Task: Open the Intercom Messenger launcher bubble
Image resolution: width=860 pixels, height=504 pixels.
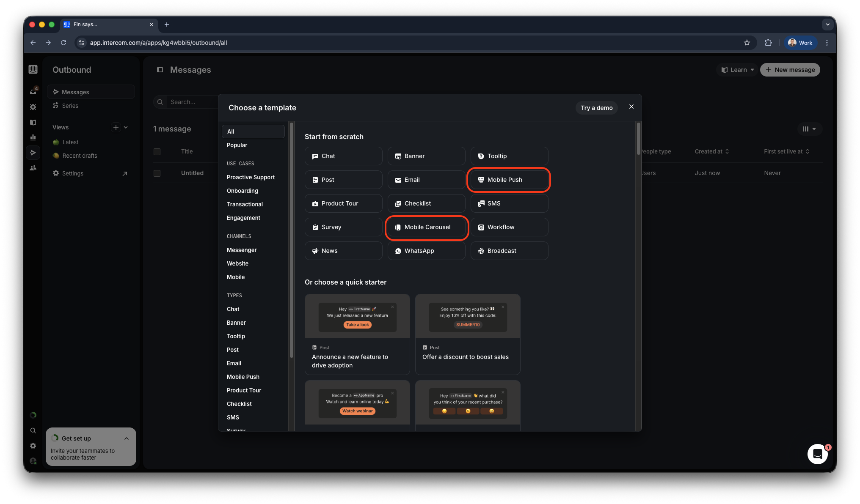Action: point(817,454)
